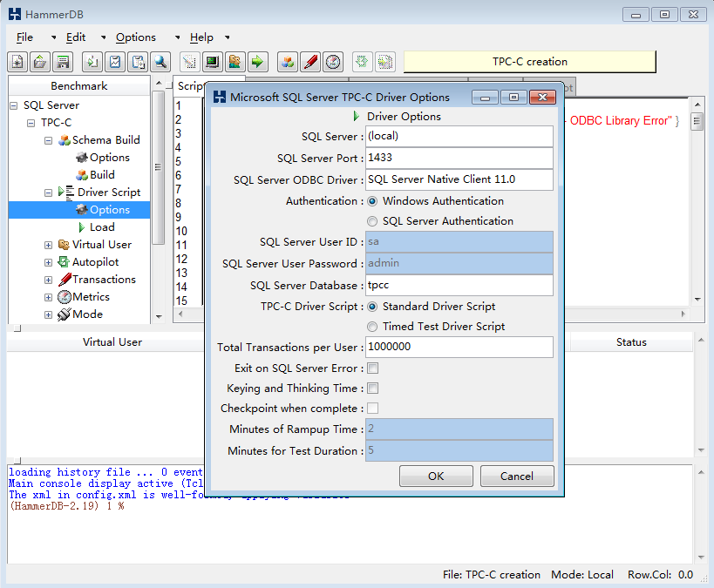Click the SQL Server Database field
714x588 pixels.
coord(459,286)
